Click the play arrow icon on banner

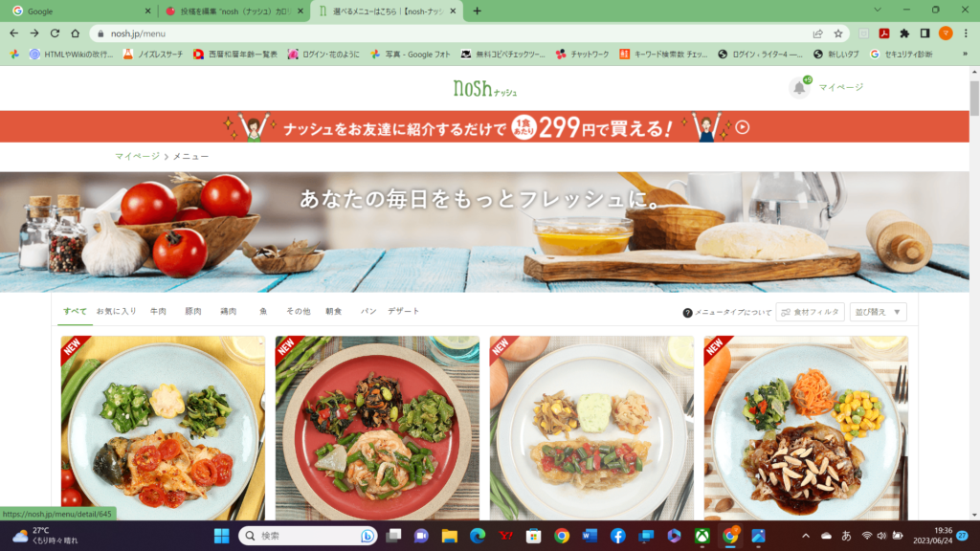point(742,127)
